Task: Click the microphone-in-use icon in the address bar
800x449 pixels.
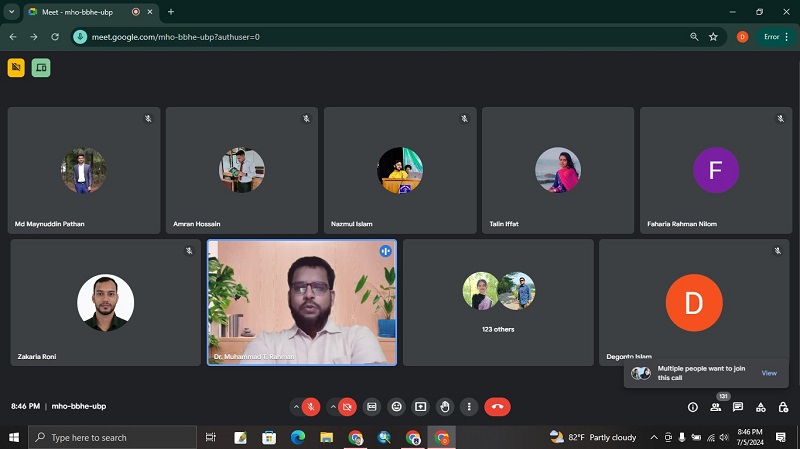Action: point(80,37)
